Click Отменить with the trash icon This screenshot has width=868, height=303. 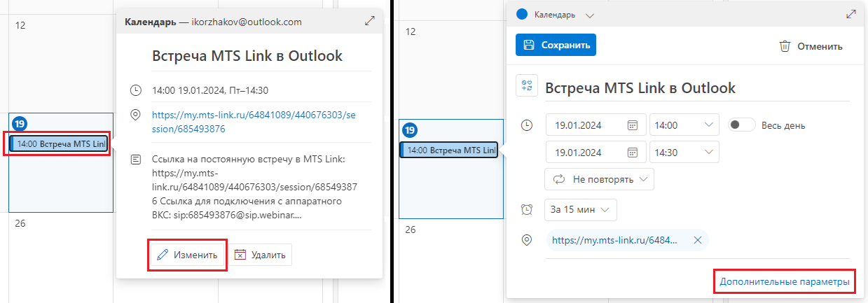[811, 46]
